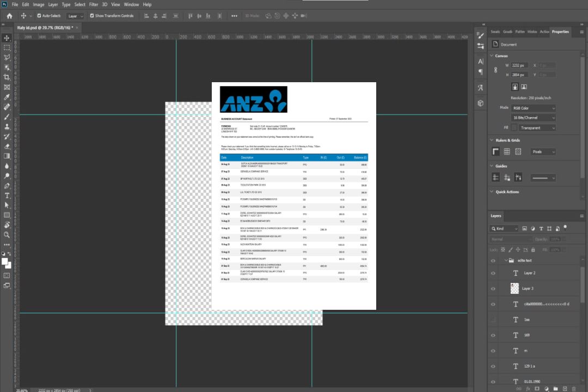Add layer mask icon at Layers bottom
The width and height of the screenshot is (588, 392).
[537, 389]
